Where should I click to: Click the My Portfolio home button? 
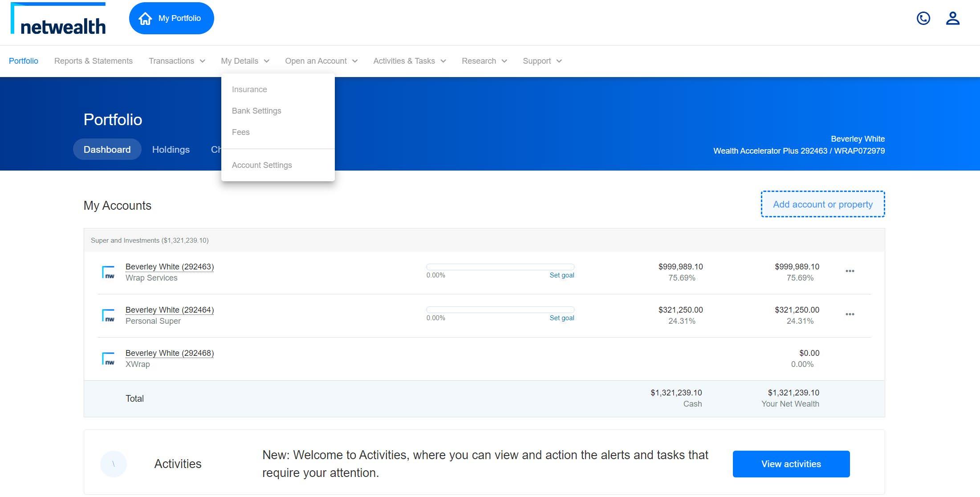(x=171, y=18)
